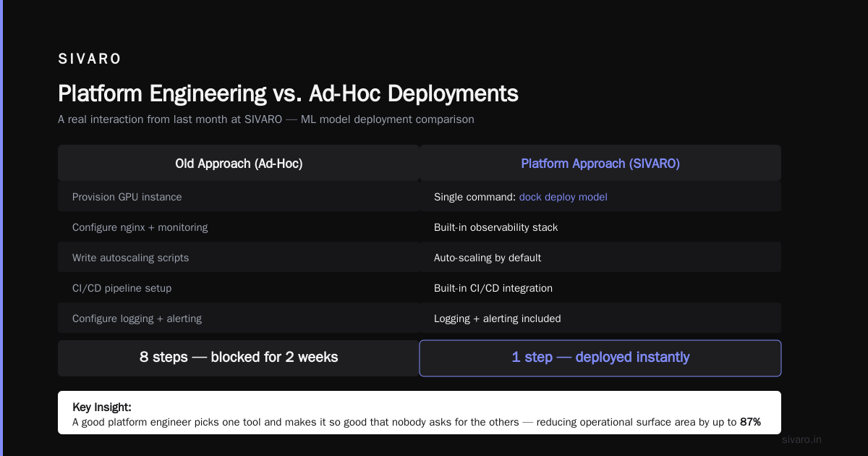Click the subtitle about ML model deployment comparison

[x=266, y=119]
